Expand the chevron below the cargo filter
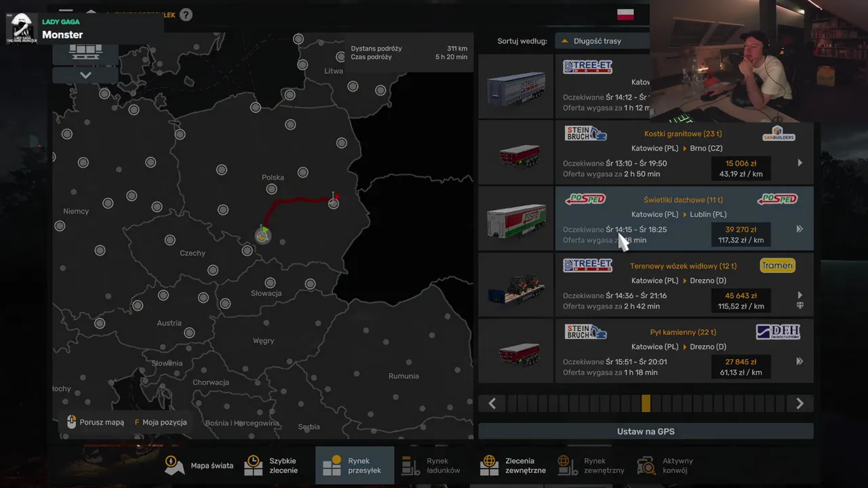This screenshot has width=868, height=488. coord(85,75)
